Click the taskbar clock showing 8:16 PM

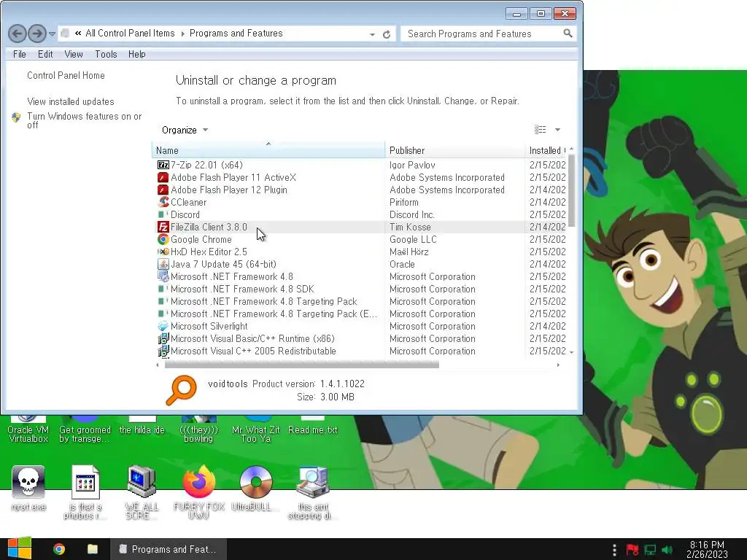pos(707,550)
